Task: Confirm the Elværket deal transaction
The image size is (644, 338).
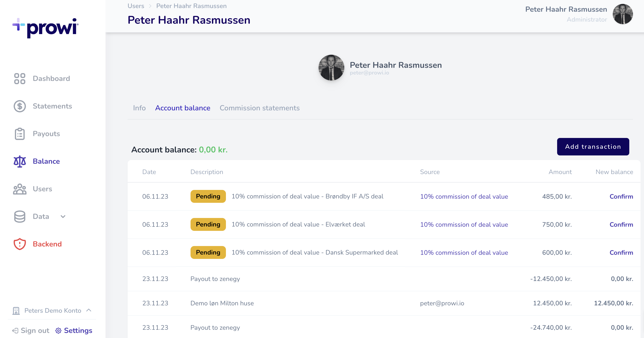Action: point(621,224)
